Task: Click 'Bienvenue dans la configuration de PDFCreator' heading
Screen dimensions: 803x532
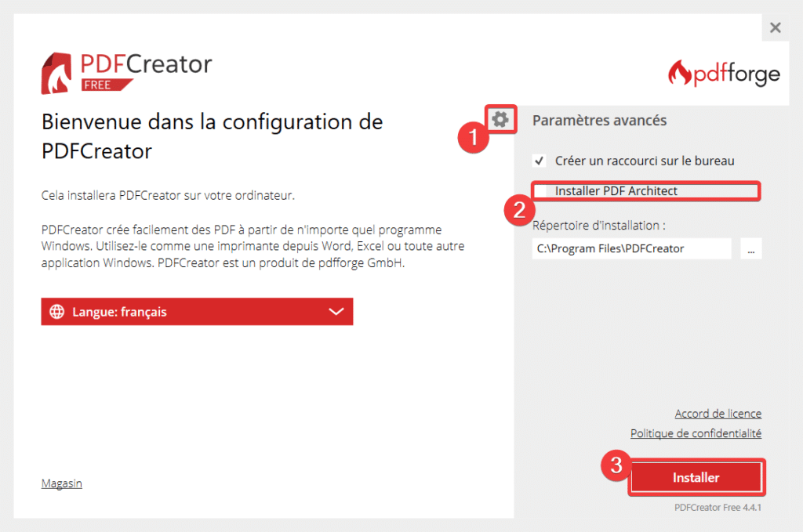Action: (212, 136)
